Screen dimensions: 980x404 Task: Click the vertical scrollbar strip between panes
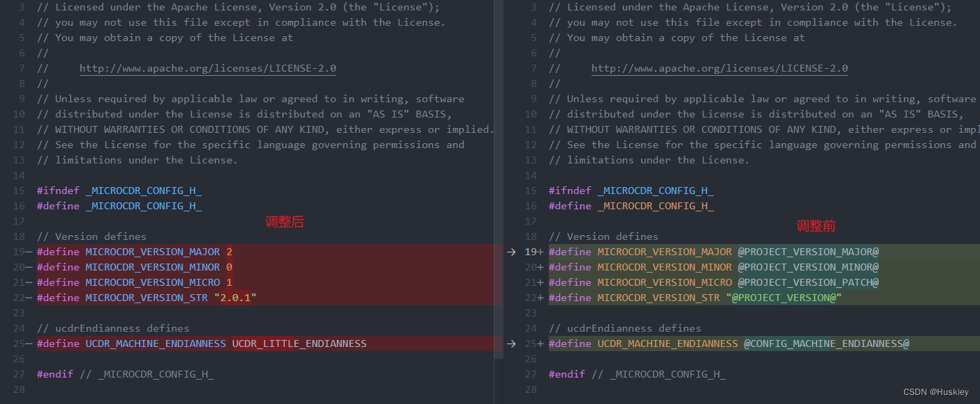click(499, 202)
